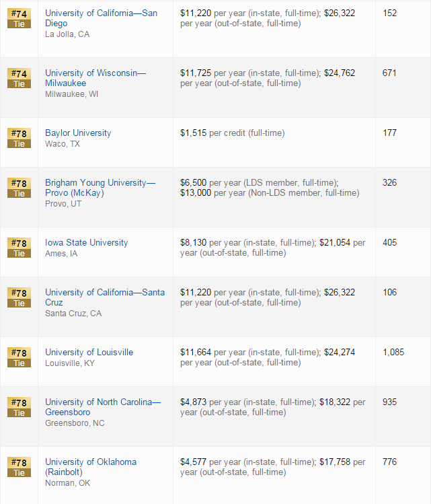Click #78 Tie badge beside Brigham Young

[x=19, y=188]
